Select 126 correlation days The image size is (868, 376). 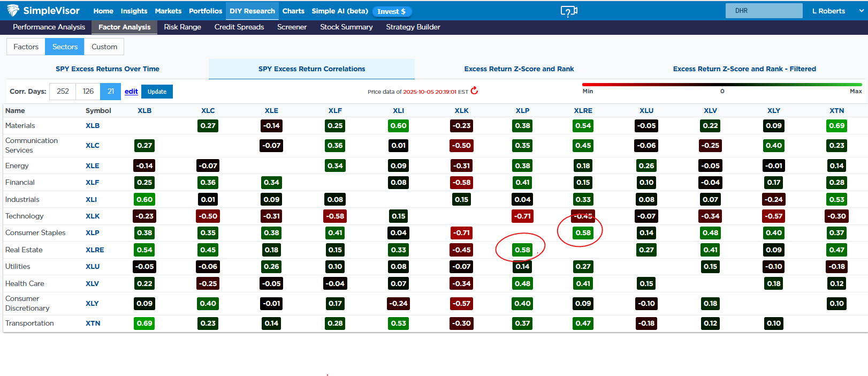[x=88, y=92]
